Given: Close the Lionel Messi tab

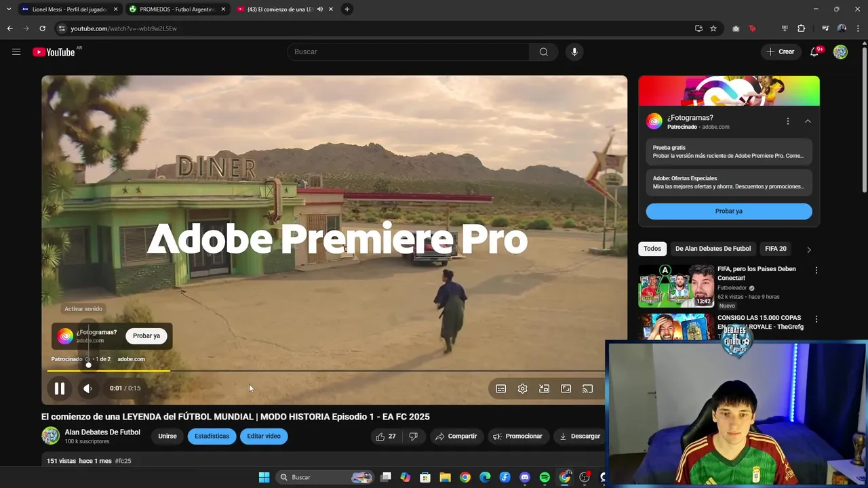Looking at the screenshot, I should point(115,9).
